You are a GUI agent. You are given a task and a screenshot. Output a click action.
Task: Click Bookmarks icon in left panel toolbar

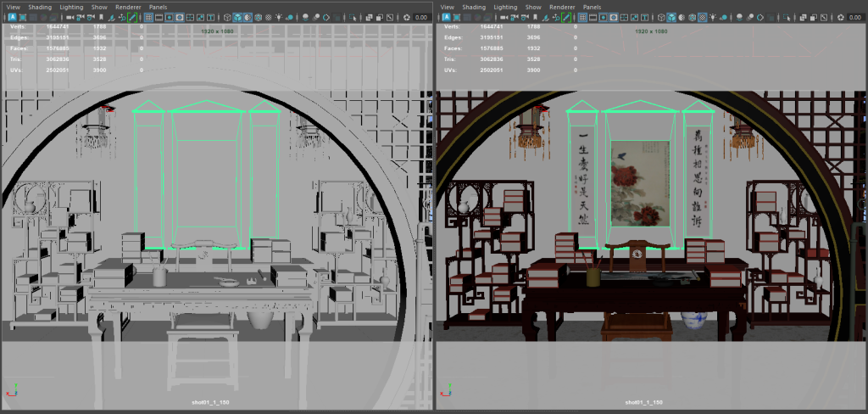101,17
